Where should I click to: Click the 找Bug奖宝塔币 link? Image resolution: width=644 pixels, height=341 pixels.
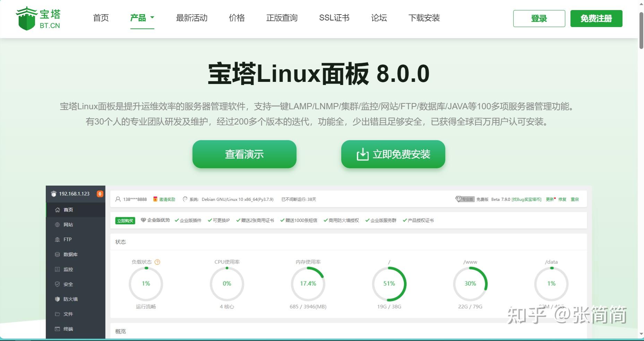[526, 199]
